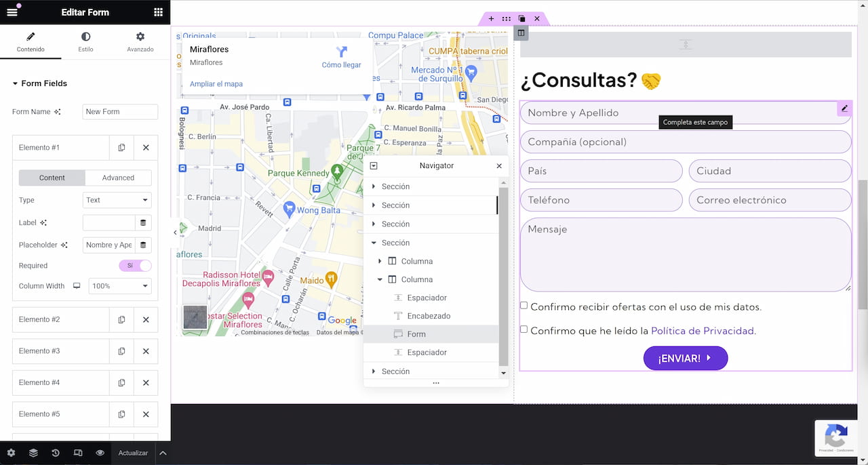Toggle Navigator layers icon in bottom bar
868x465 pixels.
pos(33,453)
